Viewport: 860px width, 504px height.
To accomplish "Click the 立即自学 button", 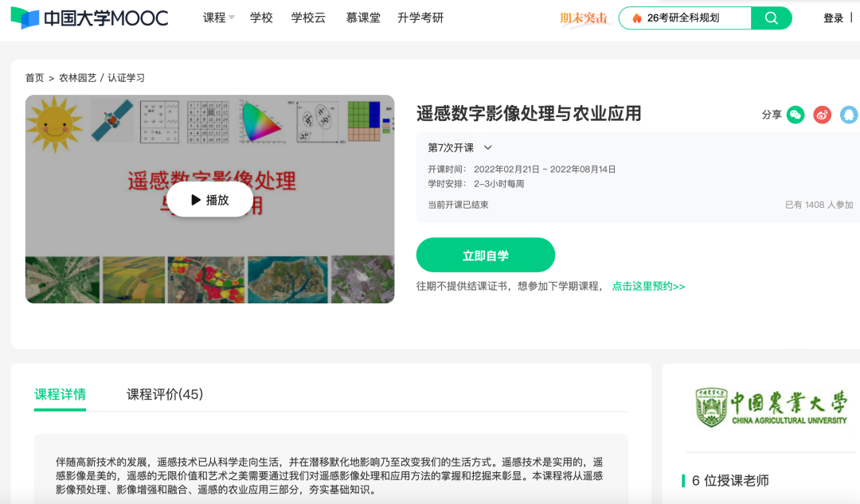I will point(486,255).
